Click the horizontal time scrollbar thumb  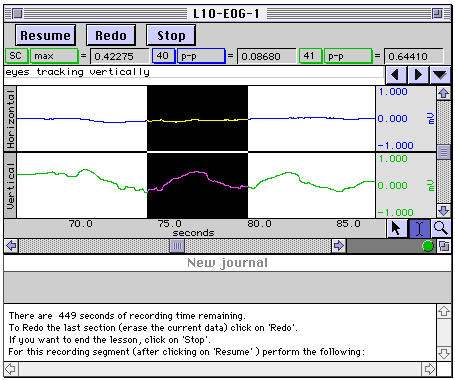(x=177, y=246)
